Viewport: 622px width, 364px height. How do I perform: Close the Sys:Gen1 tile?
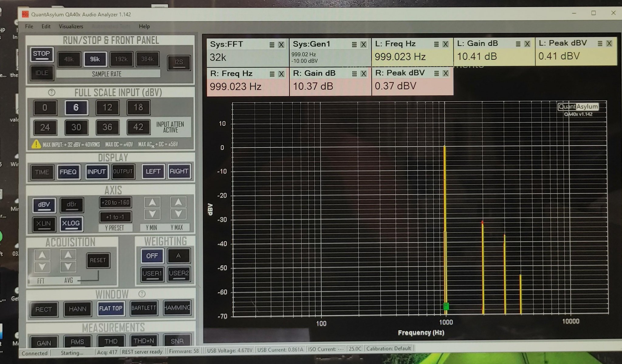[x=363, y=45]
